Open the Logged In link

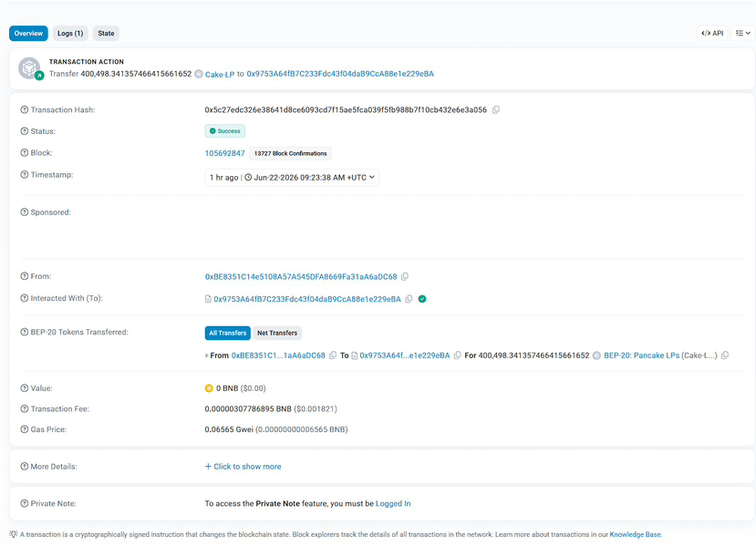393,503
